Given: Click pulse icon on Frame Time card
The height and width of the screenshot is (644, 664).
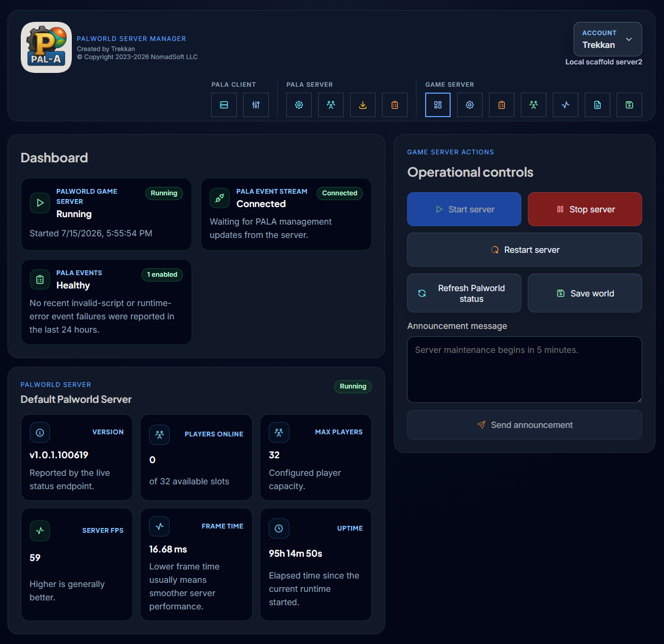Looking at the screenshot, I should [x=160, y=526].
